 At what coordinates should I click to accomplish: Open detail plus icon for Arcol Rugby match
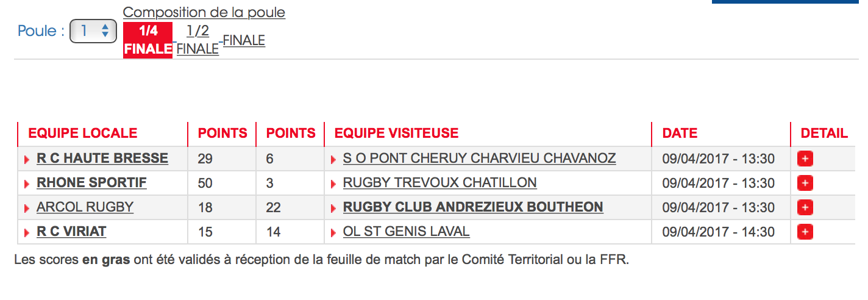[x=805, y=207]
